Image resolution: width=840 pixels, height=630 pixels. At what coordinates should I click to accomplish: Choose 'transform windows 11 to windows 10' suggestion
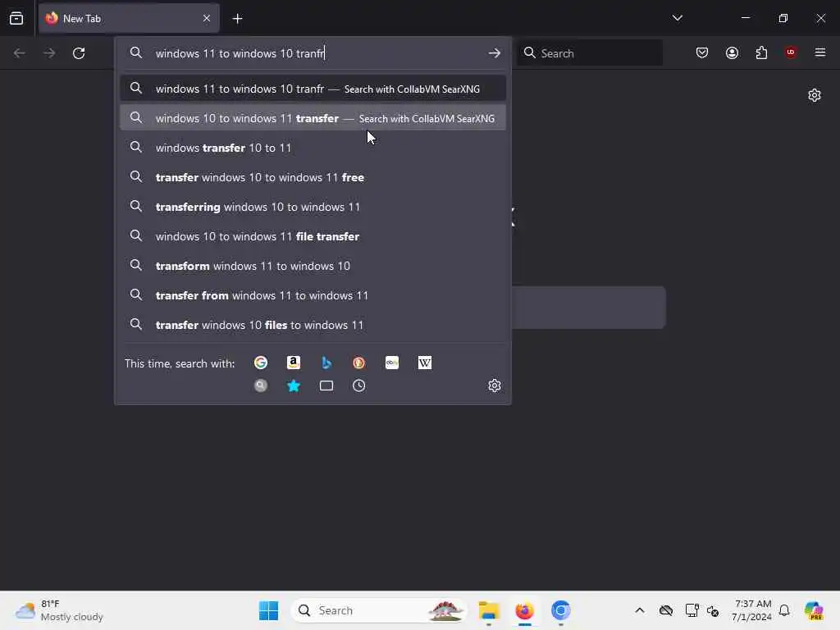pyautogui.click(x=313, y=265)
